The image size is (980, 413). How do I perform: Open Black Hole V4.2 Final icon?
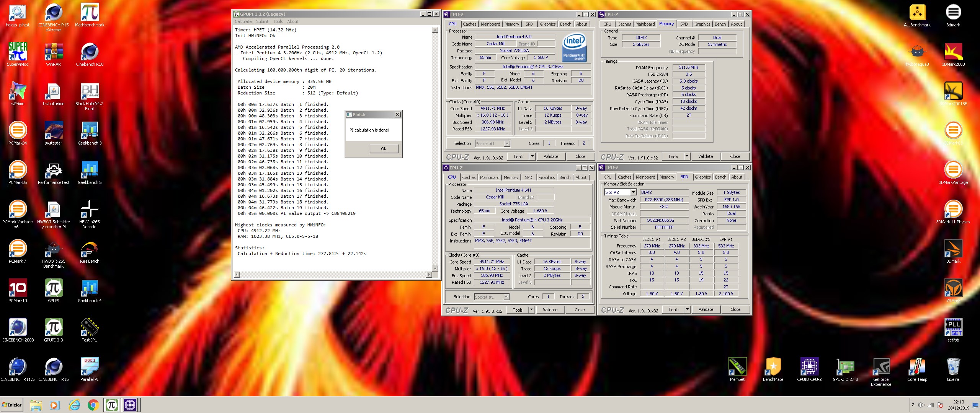pos(90,96)
